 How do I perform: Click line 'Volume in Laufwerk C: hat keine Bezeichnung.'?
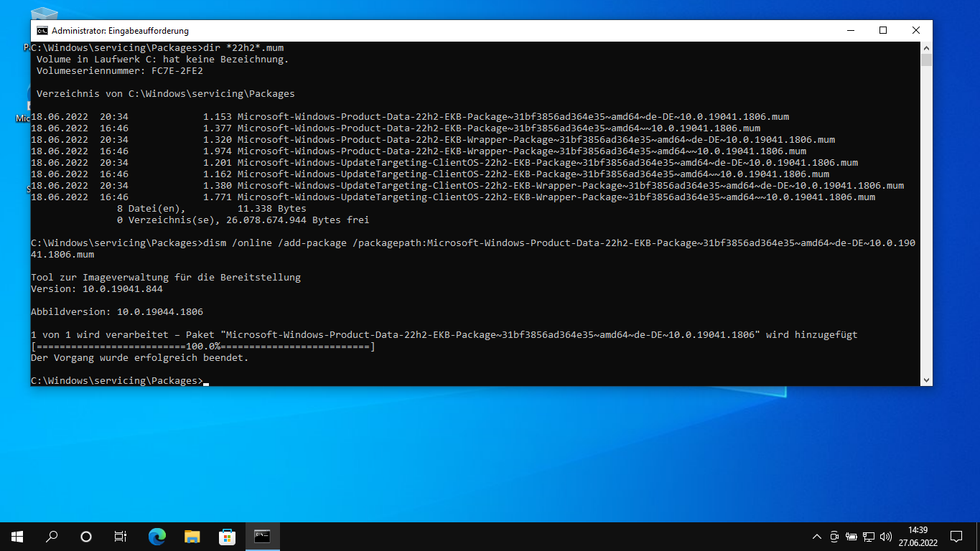pos(163,60)
